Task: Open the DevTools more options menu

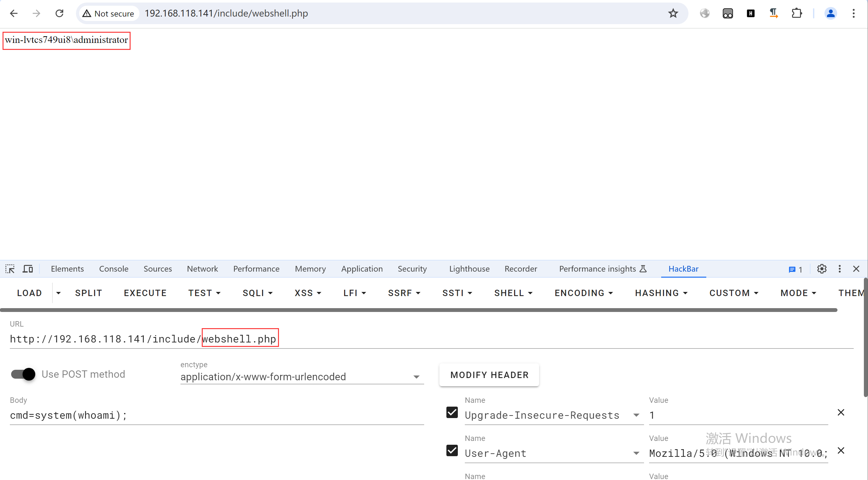Action: tap(840, 269)
